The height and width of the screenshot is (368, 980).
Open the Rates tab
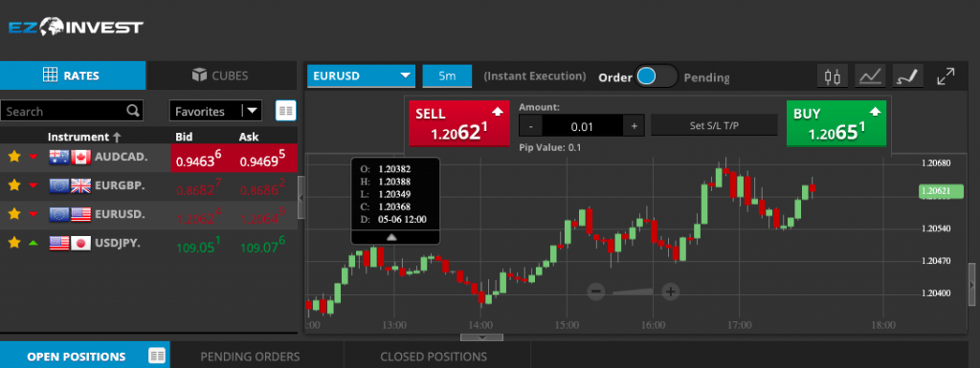[73, 76]
